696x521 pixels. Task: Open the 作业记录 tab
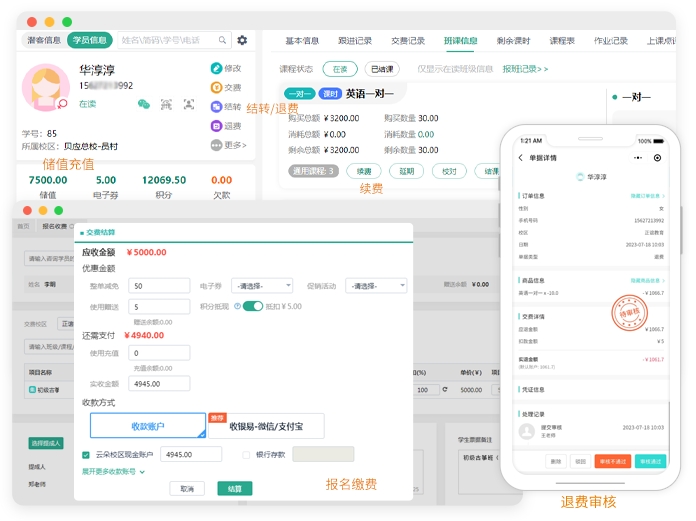[x=611, y=41]
